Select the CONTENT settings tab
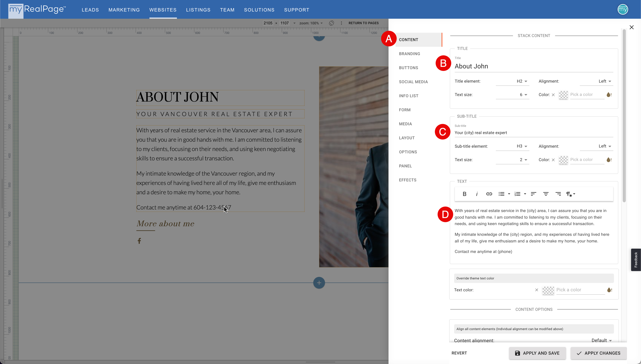 coord(419,40)
